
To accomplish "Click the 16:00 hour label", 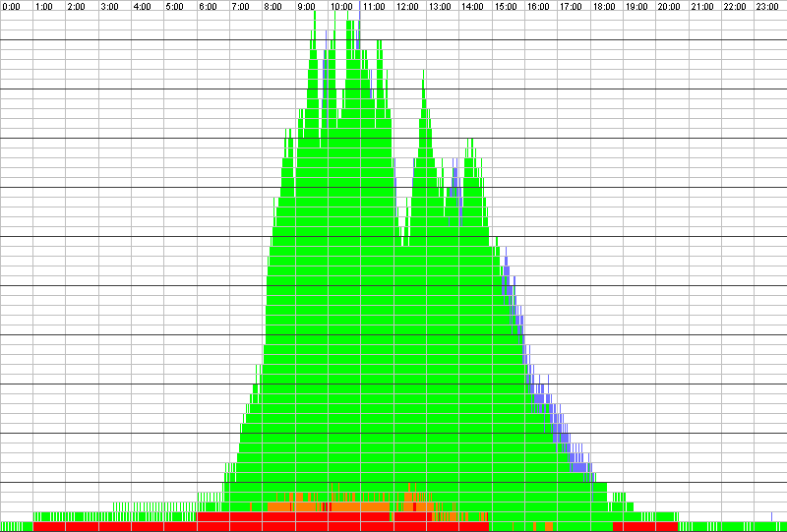I will (x=538, y=7).
